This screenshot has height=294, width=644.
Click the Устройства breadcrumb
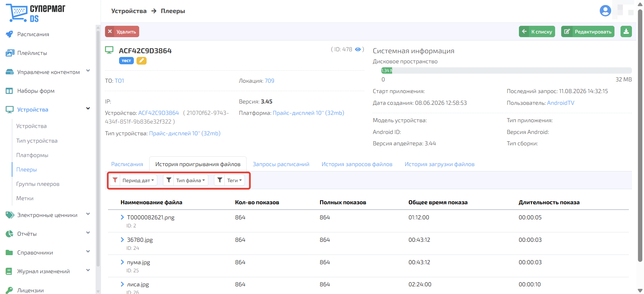click(x=129, y=11)
